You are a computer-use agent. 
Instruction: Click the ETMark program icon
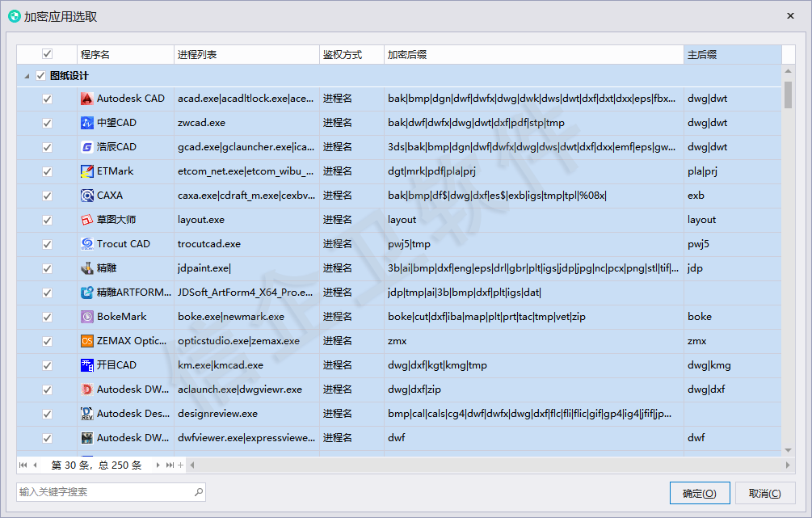(x=87, y=171)
